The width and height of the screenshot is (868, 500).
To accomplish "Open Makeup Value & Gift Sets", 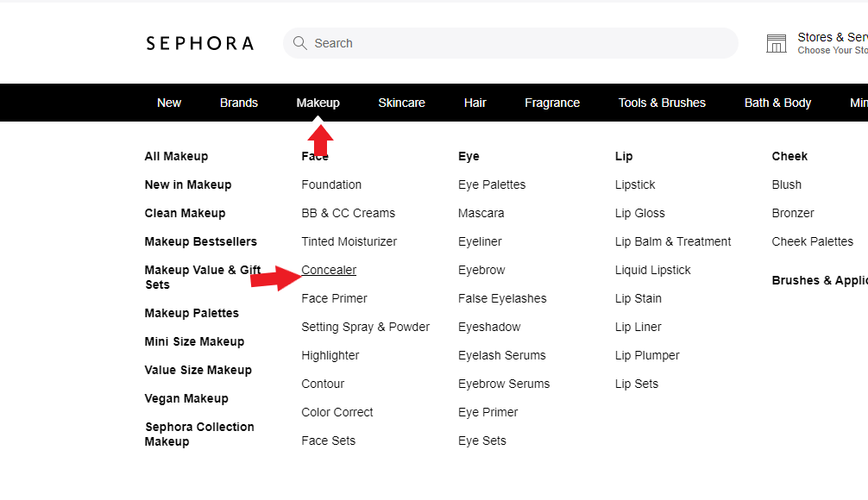I will pyautogui.click(x=203, y=277).
